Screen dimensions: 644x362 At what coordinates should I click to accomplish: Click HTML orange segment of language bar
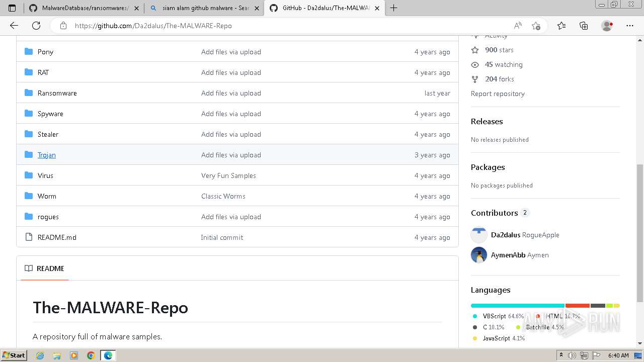pyautogui.click(x=578, y=306)
